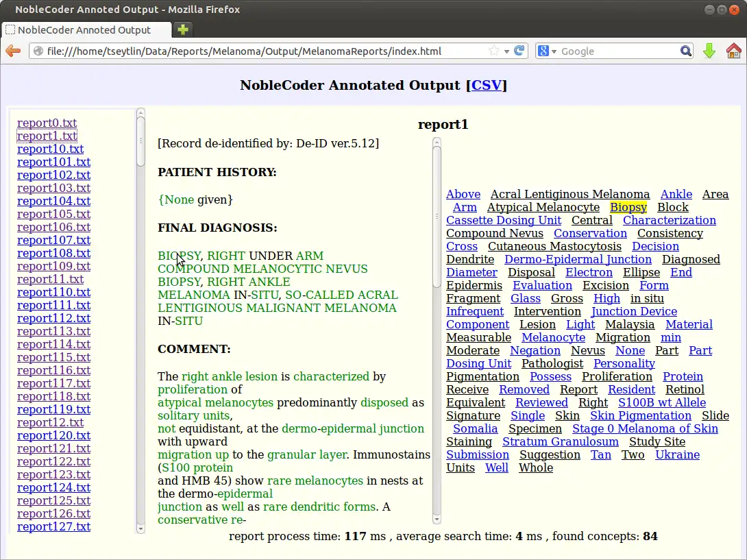Open report119.txt in the list

[54, 409]
